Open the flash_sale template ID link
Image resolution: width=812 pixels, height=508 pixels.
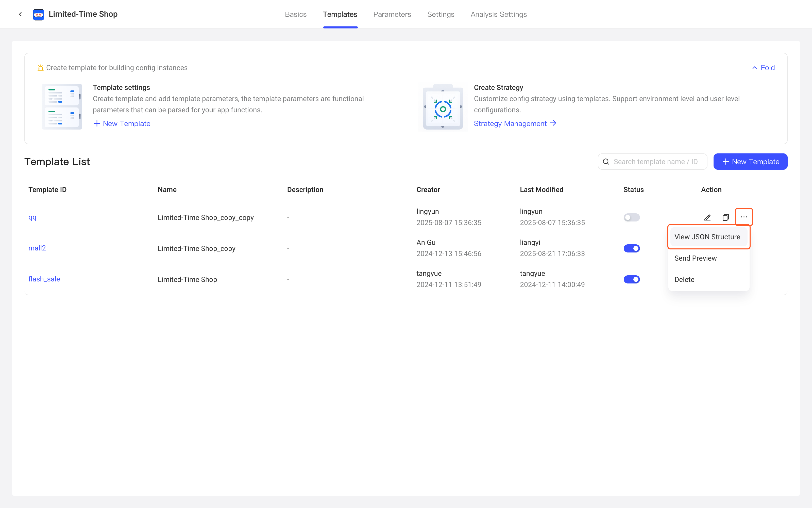[44, 279]
